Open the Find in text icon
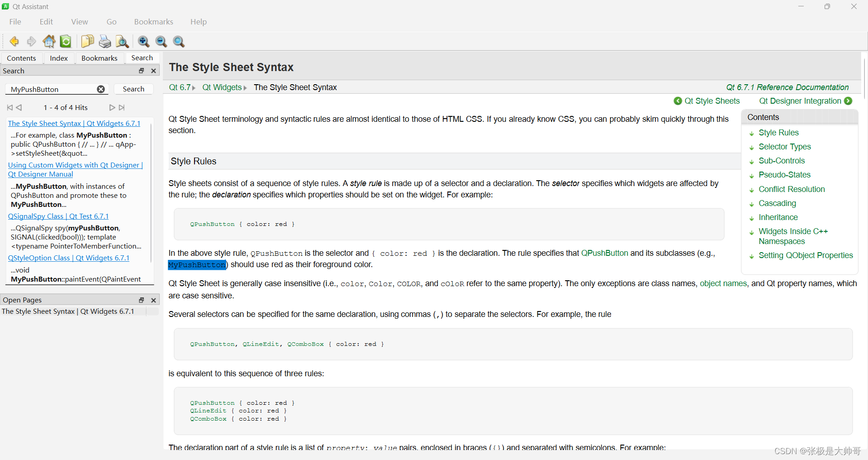This screenshot has height=460, width=868. point(122,42)
